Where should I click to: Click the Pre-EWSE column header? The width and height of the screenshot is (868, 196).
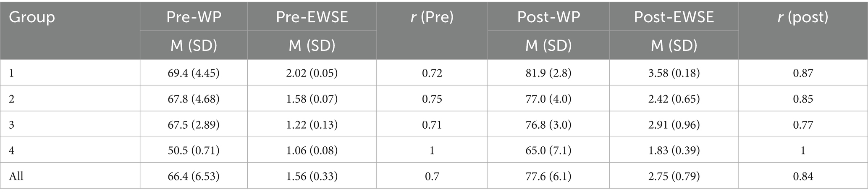[x=312, y=17]
